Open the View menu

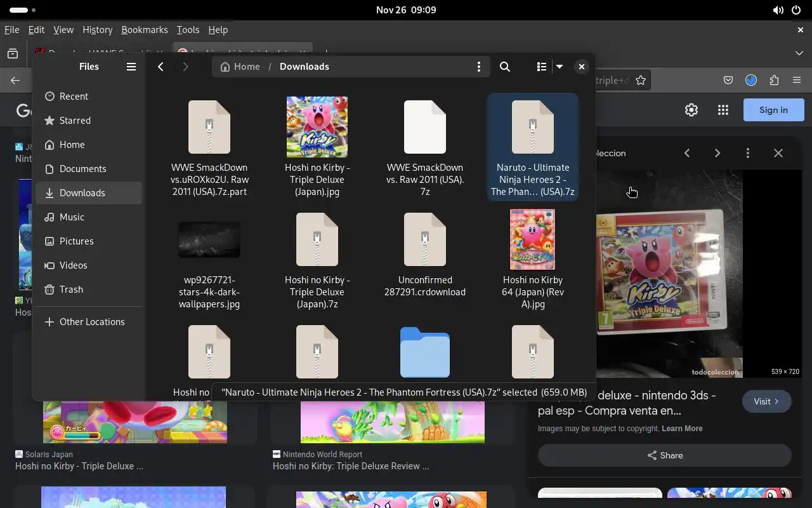63,30
